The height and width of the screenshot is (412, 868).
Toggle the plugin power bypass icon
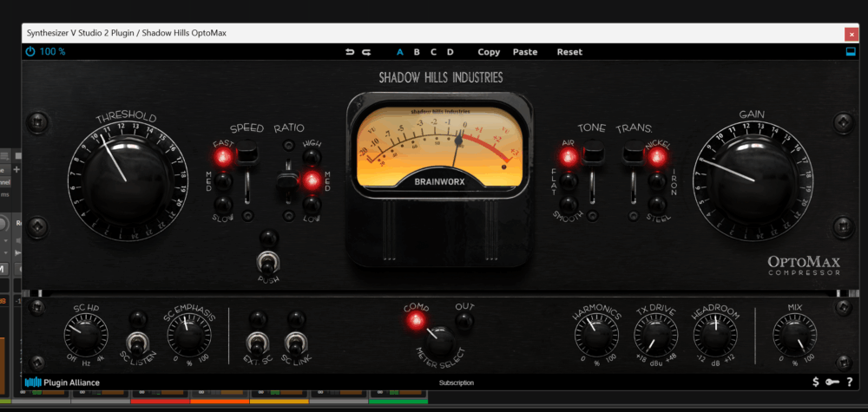pyautogui.click(x=30, y=52)
